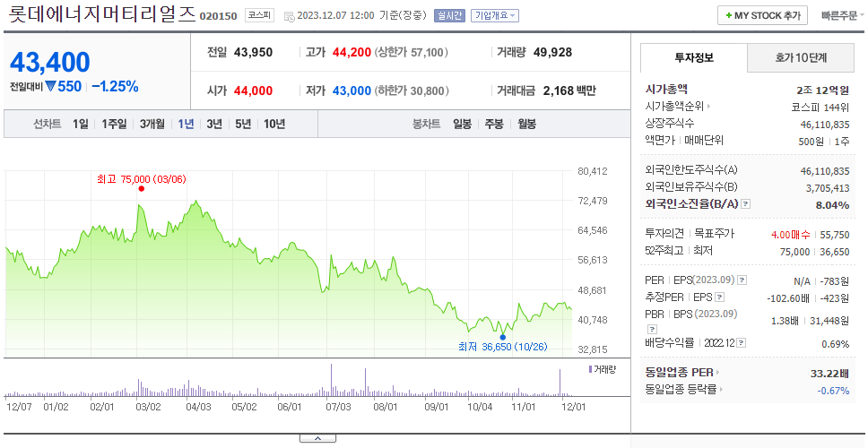
Task: Click the plus icon in MY STOCK 추가
Action: point(728,16)
